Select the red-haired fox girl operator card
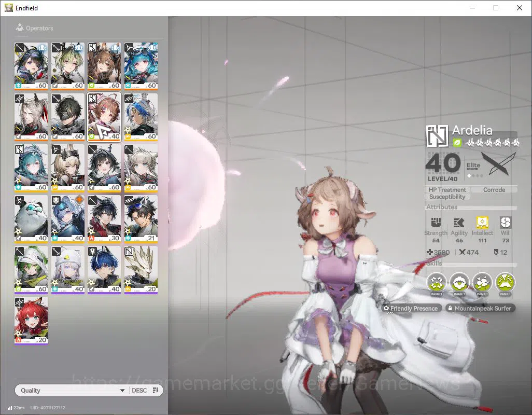532x415 pixels. coord(31,321)
